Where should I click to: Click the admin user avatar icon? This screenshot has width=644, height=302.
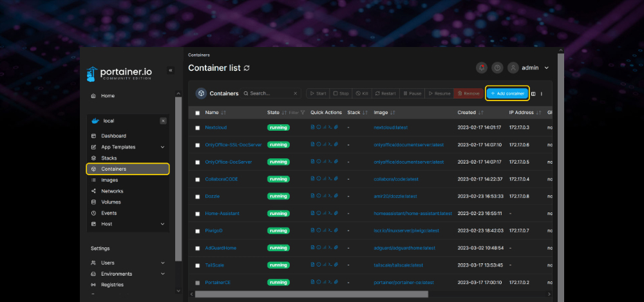click(513, 68)
